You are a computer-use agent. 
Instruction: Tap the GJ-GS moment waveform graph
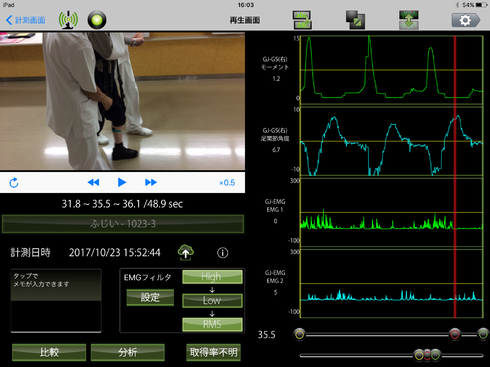point(392,69)
